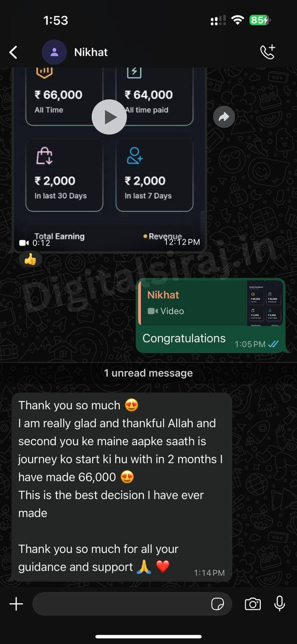Go back using the left arrow
The width and height of the screenshot is (297, 644).
click(14, 52)
